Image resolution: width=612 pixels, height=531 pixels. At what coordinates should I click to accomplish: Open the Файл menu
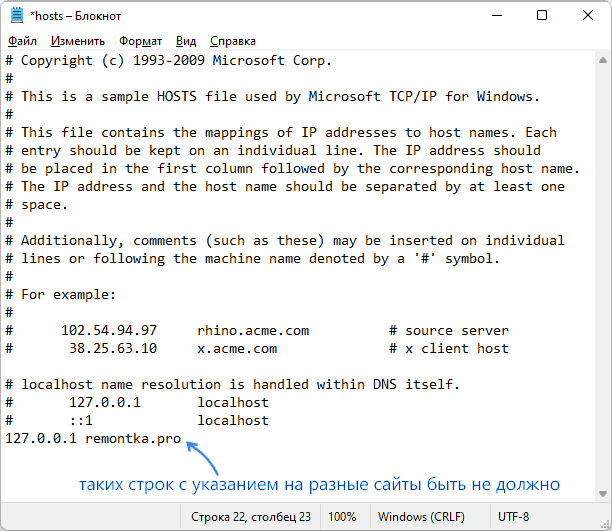click(x=23, y=41)
